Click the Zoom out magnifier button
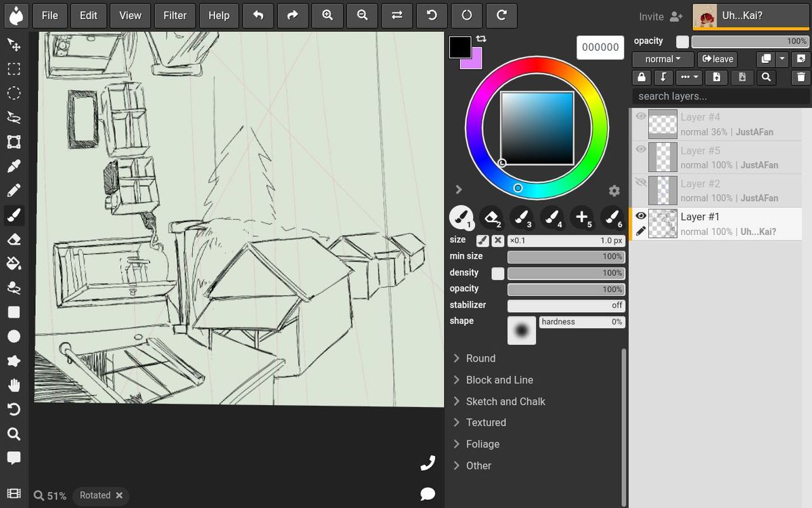The image size is (812, 508). pyautogui.click(x=362, y=15)
